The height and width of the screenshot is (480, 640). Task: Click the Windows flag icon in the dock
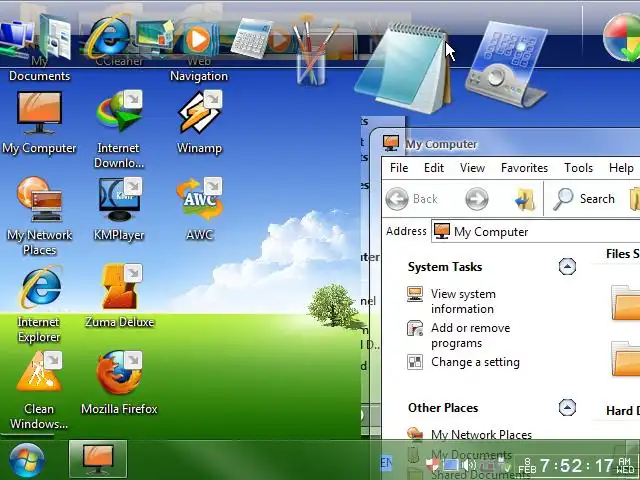[x=622, y=38]
